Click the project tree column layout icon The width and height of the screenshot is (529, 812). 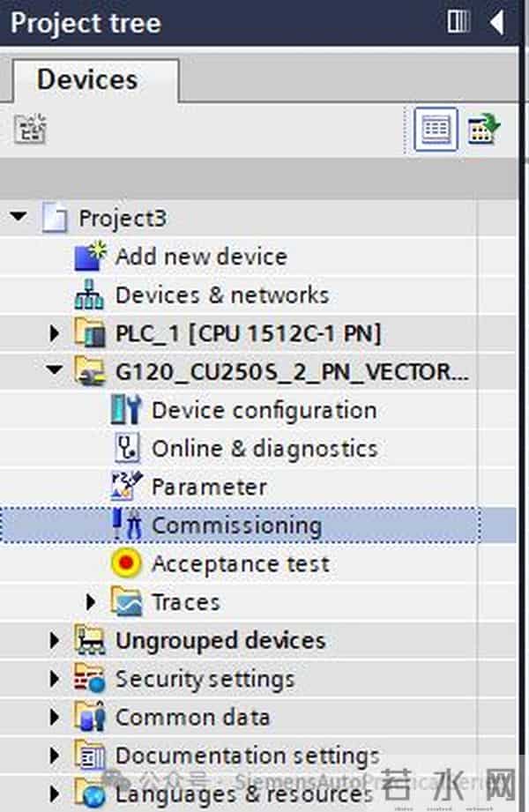pos(458,22)
